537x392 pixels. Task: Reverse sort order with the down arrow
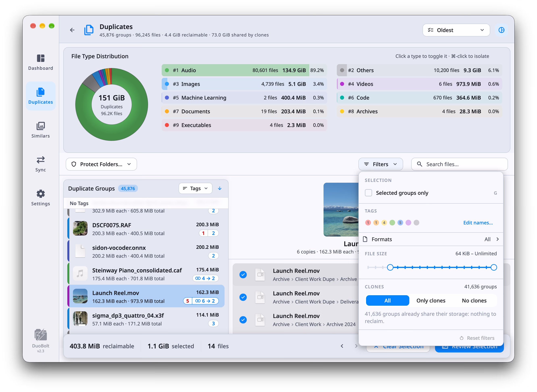220,188
